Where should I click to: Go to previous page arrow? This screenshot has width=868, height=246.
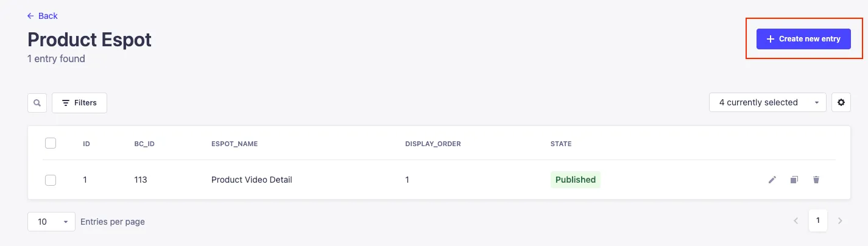[x=796, y=221]
